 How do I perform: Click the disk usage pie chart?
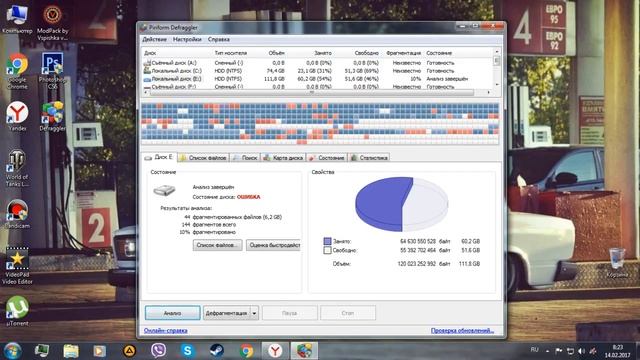(x=402, y=204)
